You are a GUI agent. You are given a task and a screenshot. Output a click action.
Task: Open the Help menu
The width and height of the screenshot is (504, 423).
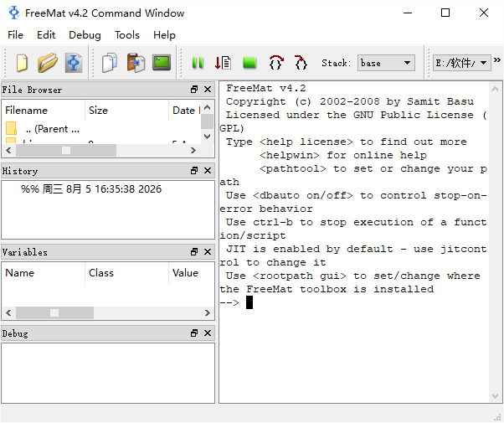164,34
